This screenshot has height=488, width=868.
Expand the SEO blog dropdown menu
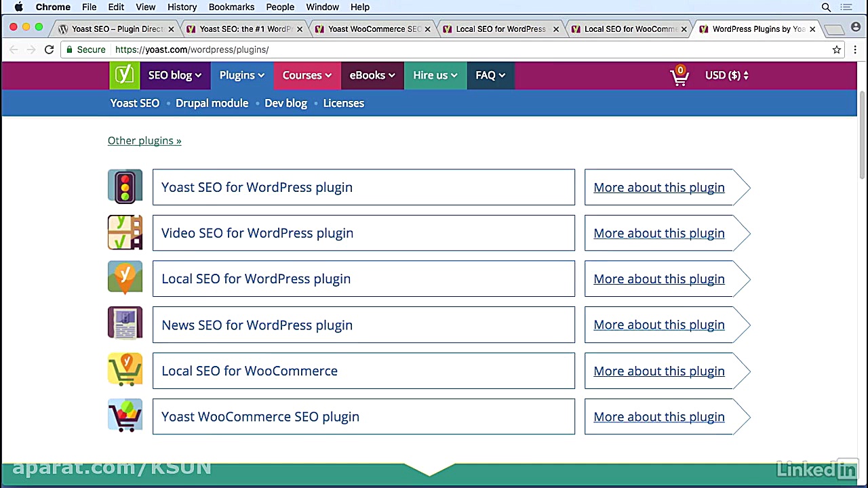click(x=174, y=75)
